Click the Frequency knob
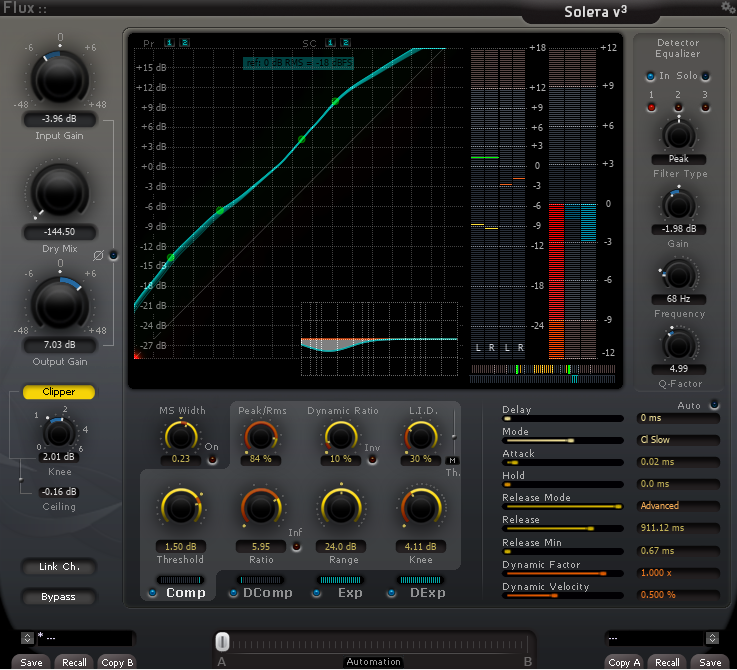 click(x=679, y=276)
